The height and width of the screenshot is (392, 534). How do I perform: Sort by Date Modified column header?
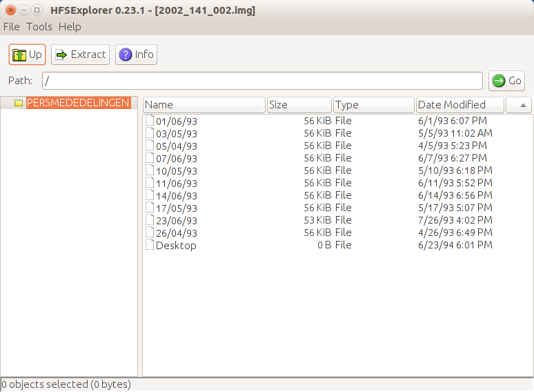[x=459, y=105]
